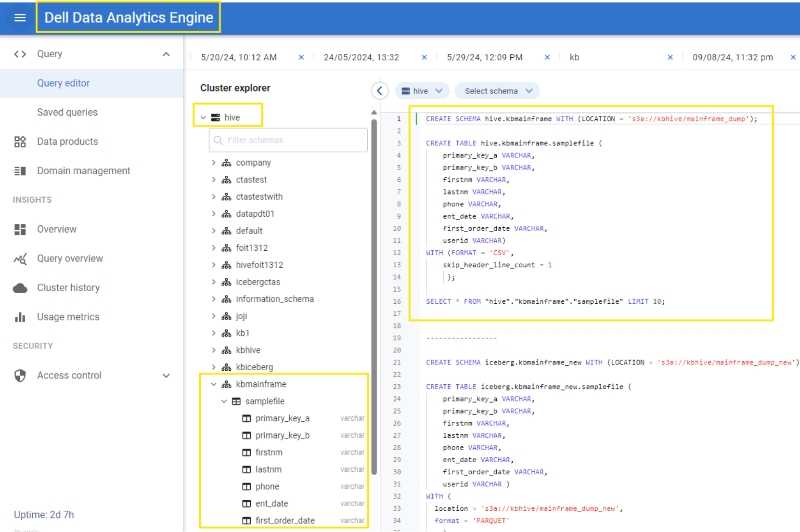This screenshot has height=532, width=800.
Task: Close the 5/29/24, 12:09 PM tab
Action: pyautogui.click(x=547, y=57)
